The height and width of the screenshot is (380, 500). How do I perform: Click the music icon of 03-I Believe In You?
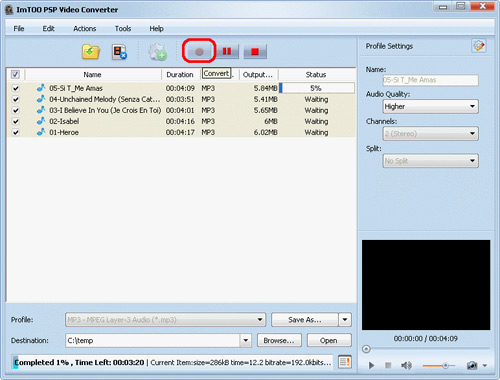coord(41,110)
